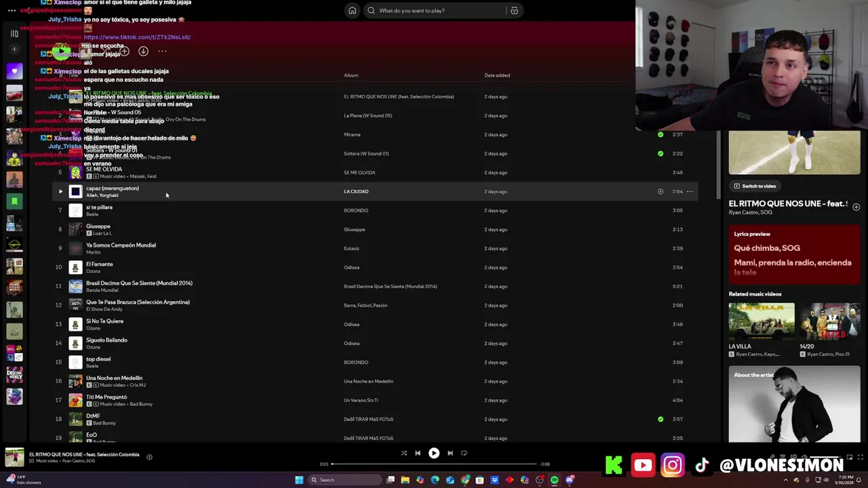This screenshot has width=868, height=488.
Task: Sort by Date added column header
Action: 497,75
